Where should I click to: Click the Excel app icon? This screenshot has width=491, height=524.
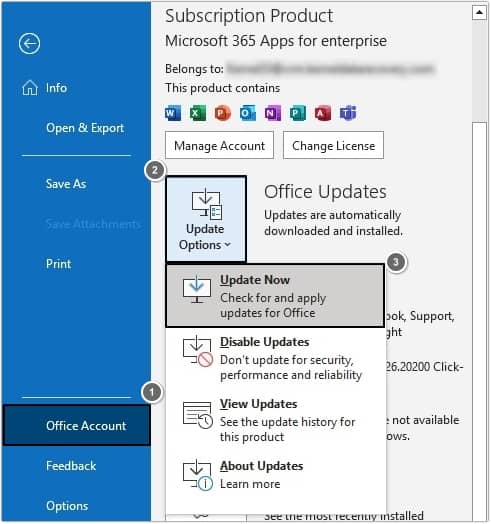tap(198, 113)
